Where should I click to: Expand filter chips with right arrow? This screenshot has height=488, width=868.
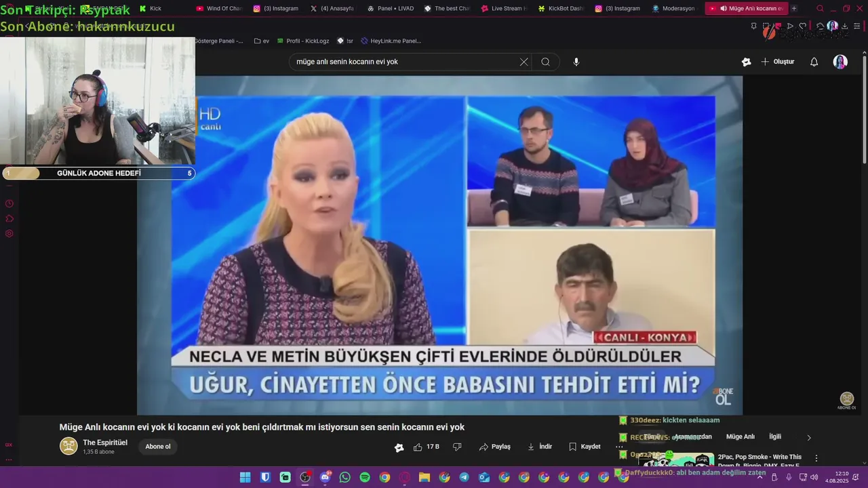click(x=808, y=438)
